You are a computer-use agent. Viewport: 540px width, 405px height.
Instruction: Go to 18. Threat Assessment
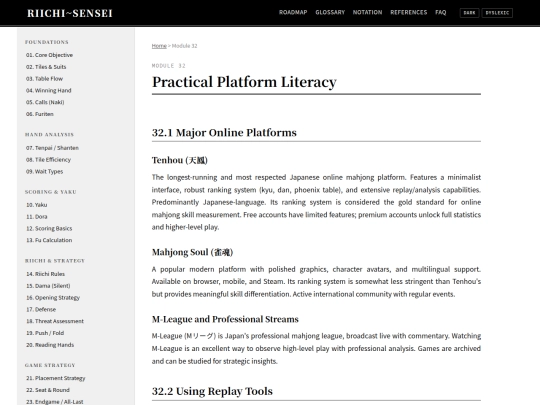pos(55,321)
